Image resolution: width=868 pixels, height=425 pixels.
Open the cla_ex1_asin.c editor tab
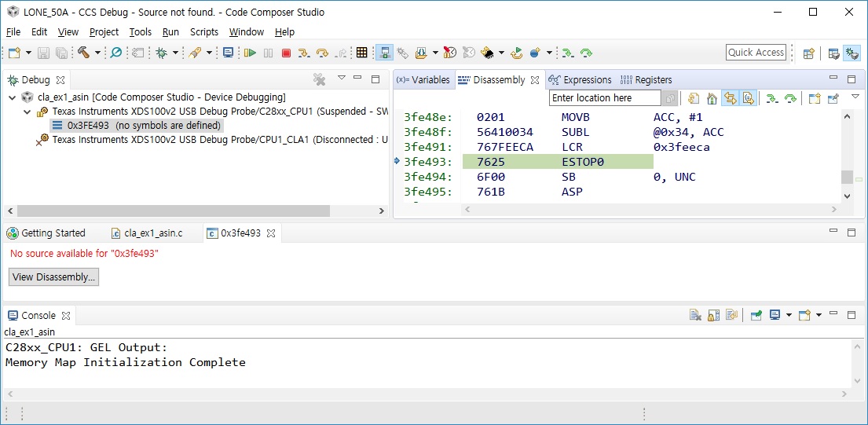tap(147, 233)
